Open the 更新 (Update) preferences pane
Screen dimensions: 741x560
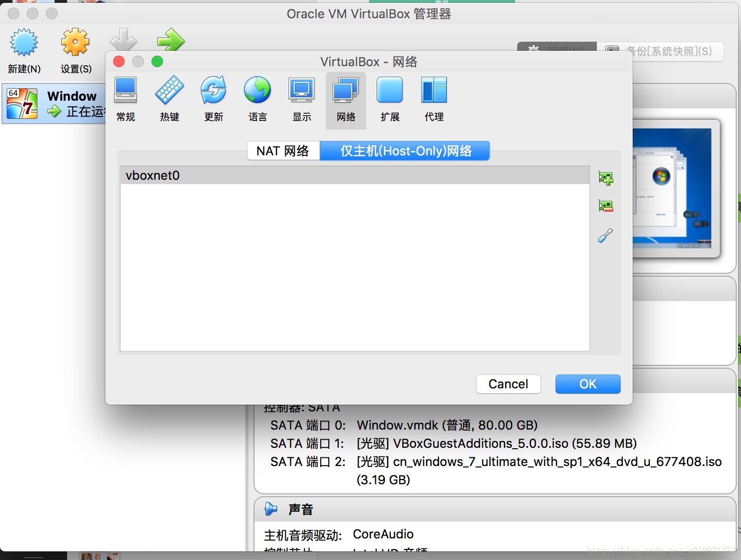[214, 100]
